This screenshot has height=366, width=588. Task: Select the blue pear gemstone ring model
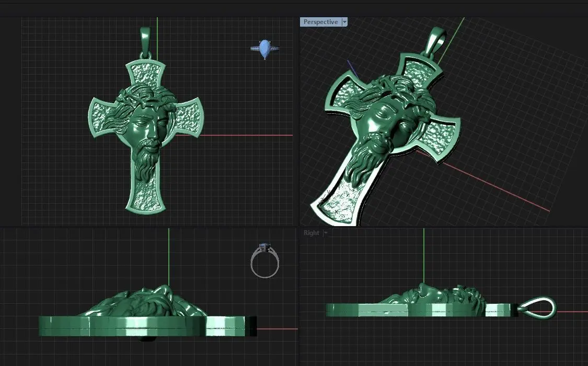(265, 49)
